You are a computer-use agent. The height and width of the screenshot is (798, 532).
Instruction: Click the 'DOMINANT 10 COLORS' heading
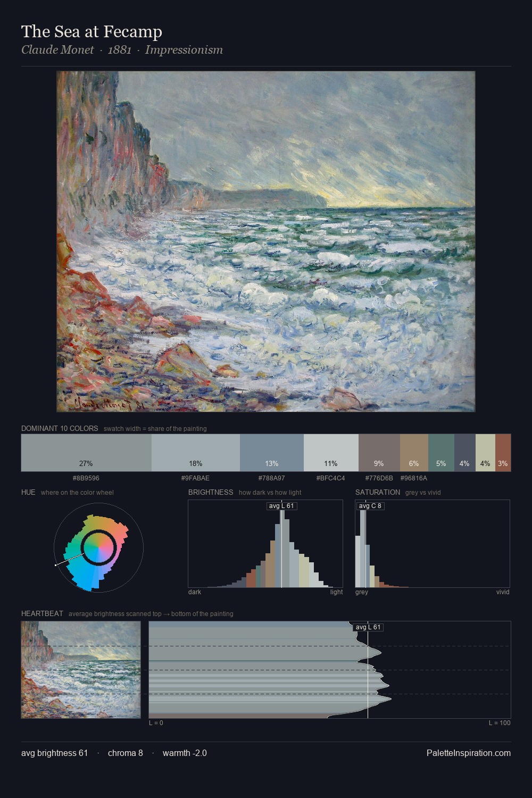click(60, 428)
